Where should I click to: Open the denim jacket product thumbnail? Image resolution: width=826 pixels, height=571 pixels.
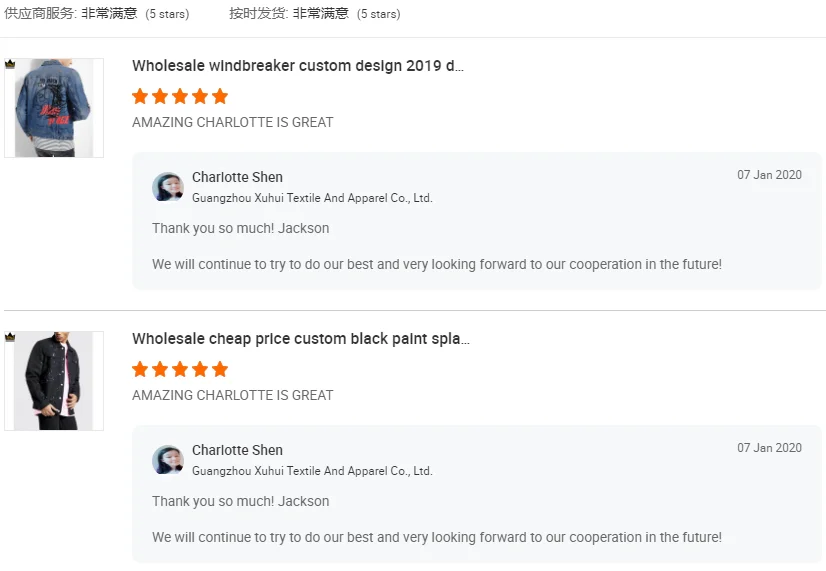coord(54,108)
